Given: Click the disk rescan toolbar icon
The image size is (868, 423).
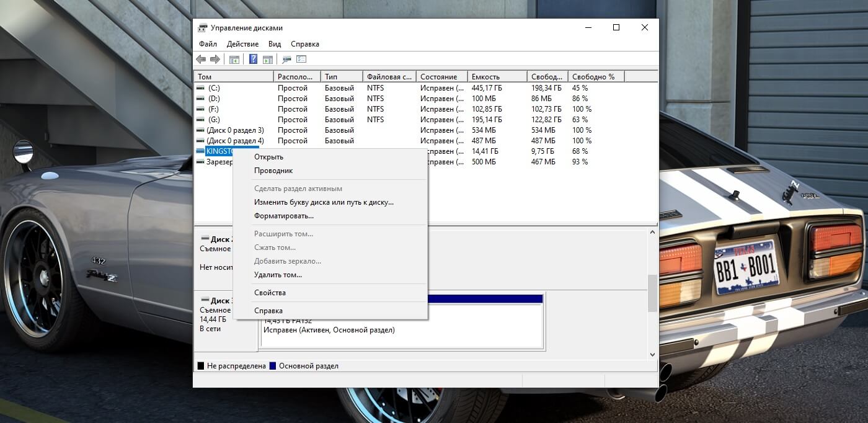Looking at the screenshot, I should (x=286, y=60).
